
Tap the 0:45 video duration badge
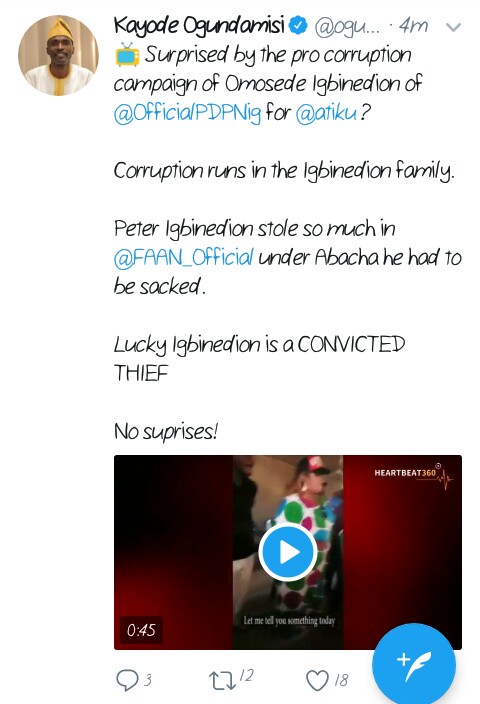pyautogui.click(x=141, y=630)
